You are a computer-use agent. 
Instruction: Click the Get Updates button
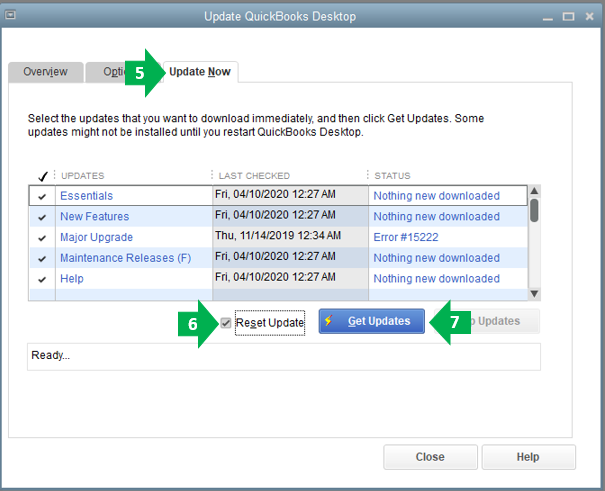tap(372, 321)
